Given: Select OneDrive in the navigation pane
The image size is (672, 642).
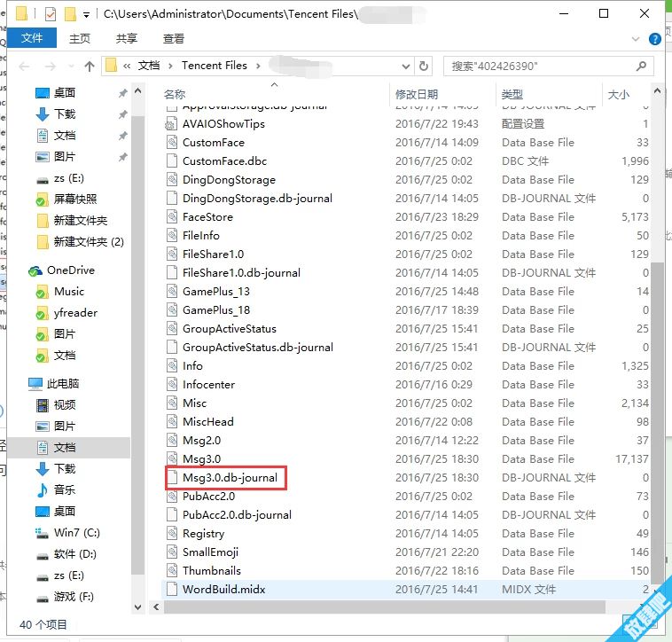Looking at the screenshot, I should point(71,270).
